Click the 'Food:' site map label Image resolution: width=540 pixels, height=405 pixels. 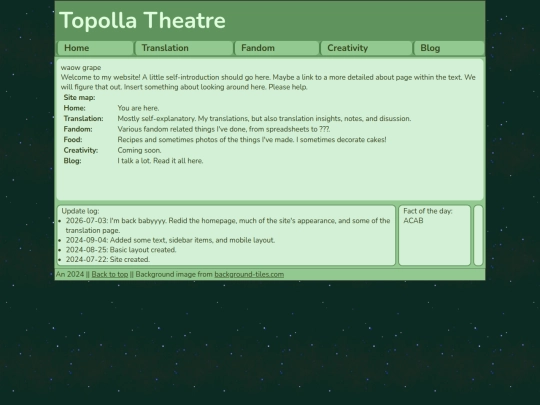coord(73,140)
